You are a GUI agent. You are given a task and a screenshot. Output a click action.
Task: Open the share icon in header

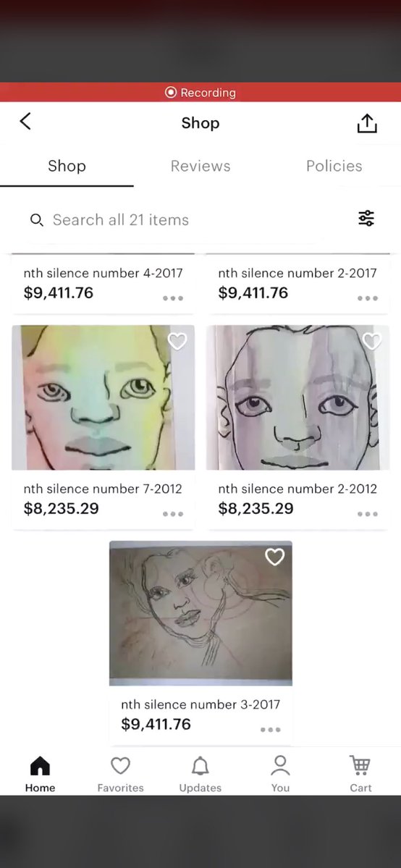[x=367, y=123]
